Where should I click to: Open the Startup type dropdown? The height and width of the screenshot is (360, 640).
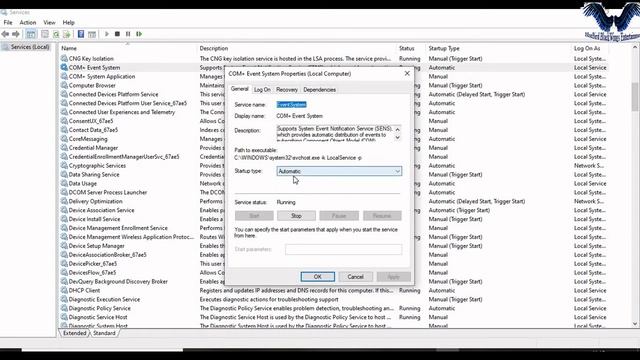click(339, 171)
